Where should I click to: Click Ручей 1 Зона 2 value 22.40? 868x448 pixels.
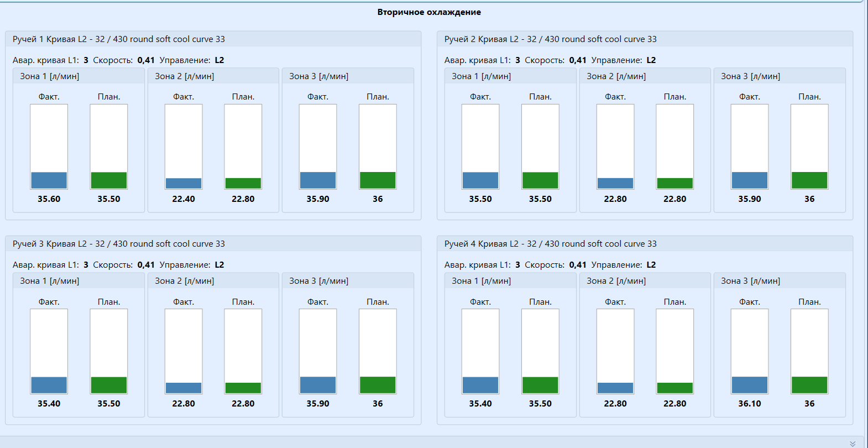coord(184,199)
